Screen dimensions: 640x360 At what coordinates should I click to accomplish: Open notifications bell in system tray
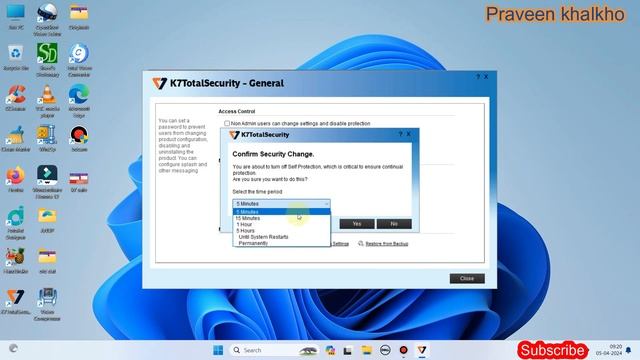[x=628, y=350]
